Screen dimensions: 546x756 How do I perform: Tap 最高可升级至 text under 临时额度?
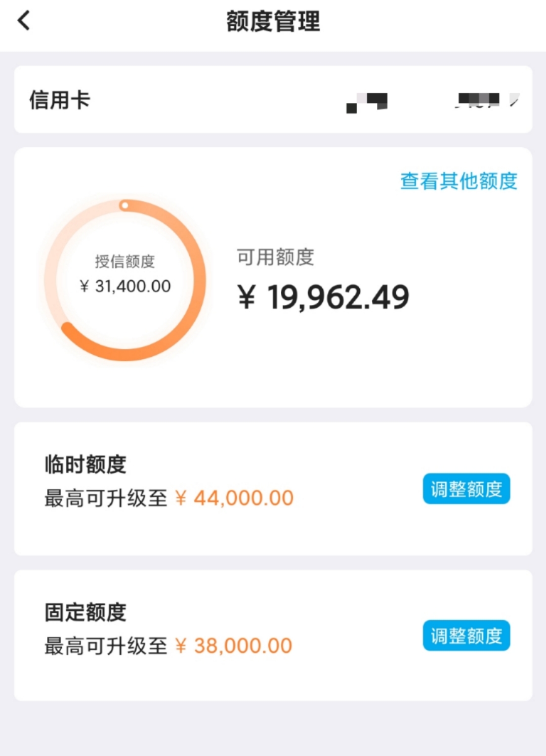tap(106, 498)
